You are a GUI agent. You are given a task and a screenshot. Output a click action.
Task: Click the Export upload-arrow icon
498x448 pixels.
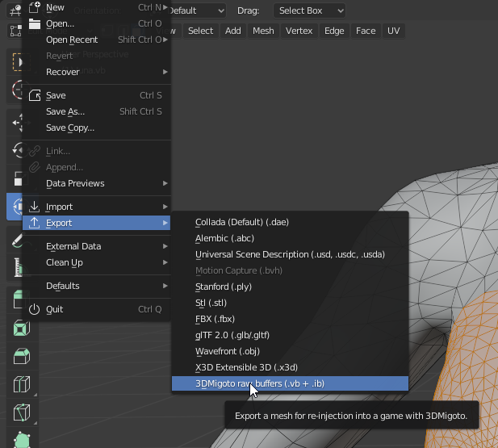pyautogui.click(x=34, y=223)
